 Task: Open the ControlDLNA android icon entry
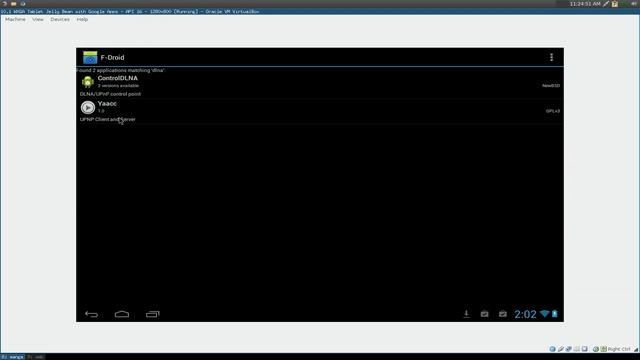click(88, 82)
